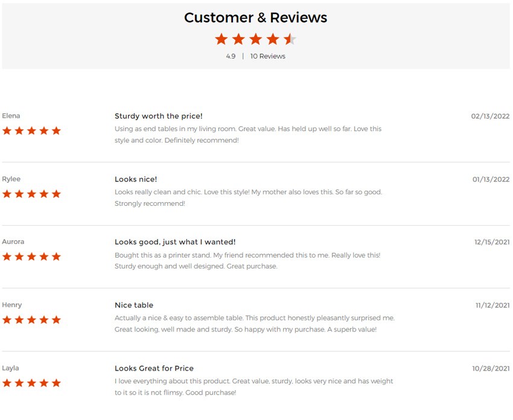This screenshot has height=420, width=513.
Task: Select the 'Looks nice!' review title
Action: 136,179
